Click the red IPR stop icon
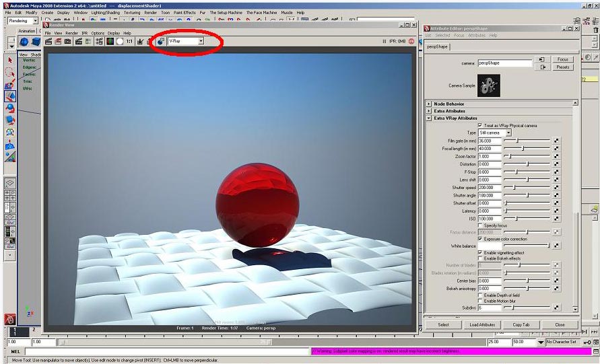The image size is (600, 364). (x=411, y=41)
